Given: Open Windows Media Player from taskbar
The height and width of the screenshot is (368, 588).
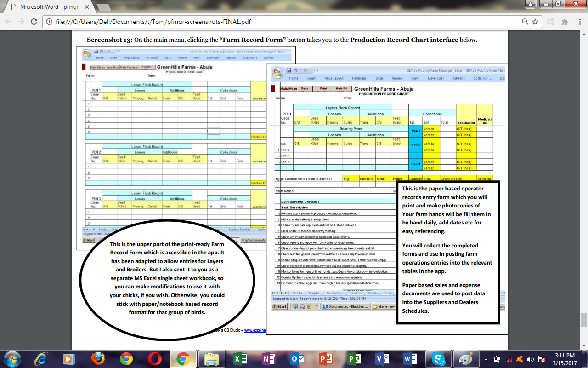Looking at the screenshot, I should click(x=68, y=359).
